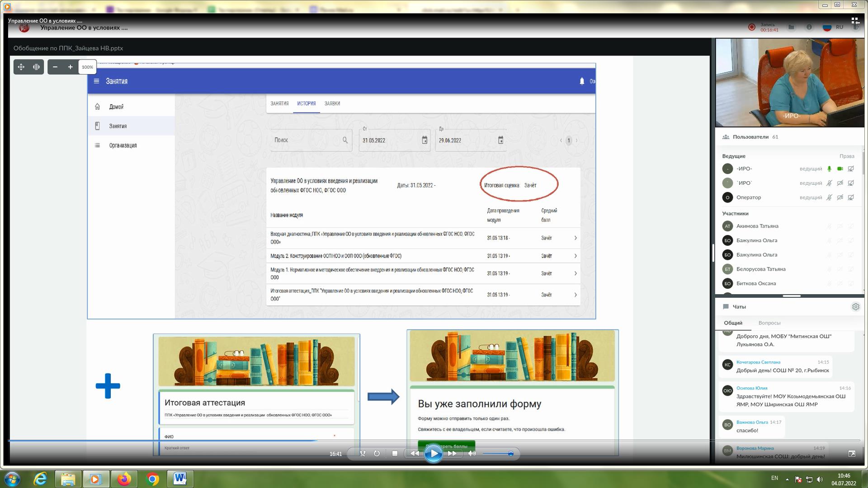Change language via RU flag selector
868x488 pixels.
tap(833, 27)
